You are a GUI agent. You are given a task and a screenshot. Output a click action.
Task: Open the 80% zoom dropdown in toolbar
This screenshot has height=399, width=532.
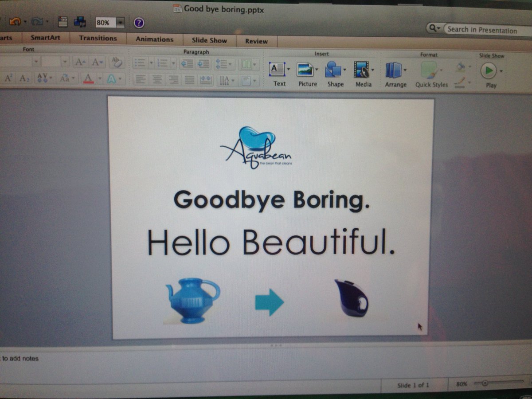(121, 22)
